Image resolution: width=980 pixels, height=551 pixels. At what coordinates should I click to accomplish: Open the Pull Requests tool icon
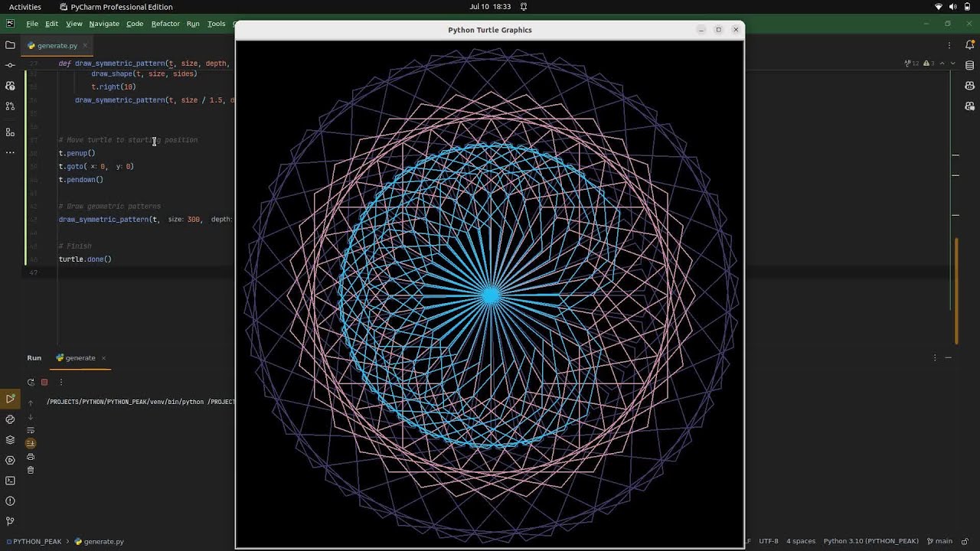coord(10,106)
